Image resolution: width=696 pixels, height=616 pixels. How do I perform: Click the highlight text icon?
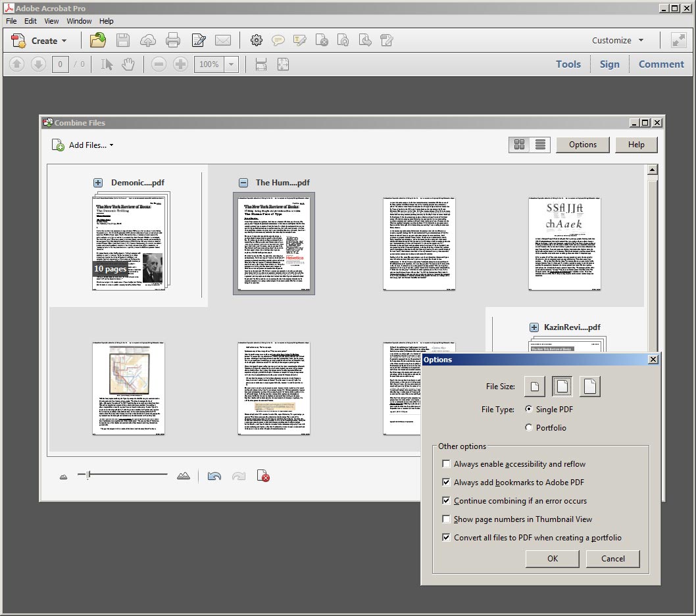pyautogui.click(x=299, y=40)
